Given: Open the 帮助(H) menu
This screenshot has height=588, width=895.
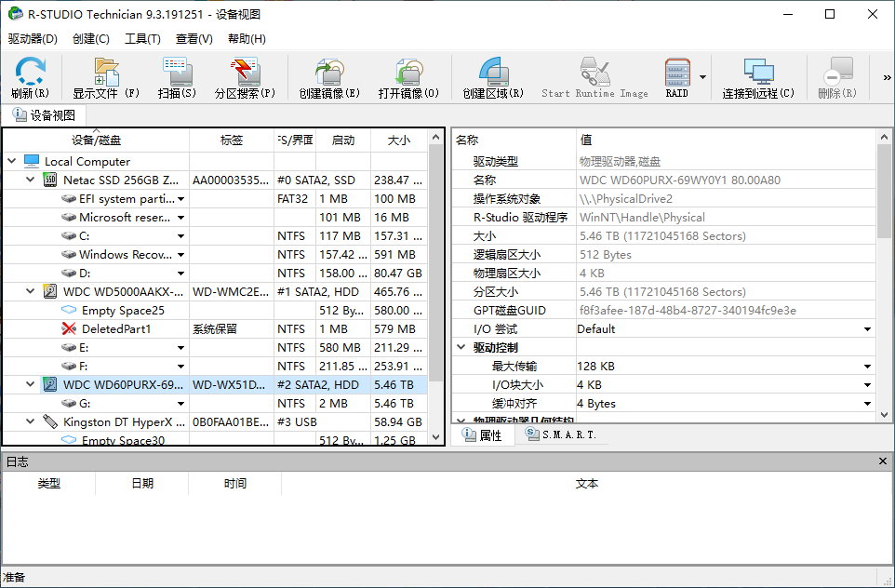Looking at the screenshot, I should point(247,39).
